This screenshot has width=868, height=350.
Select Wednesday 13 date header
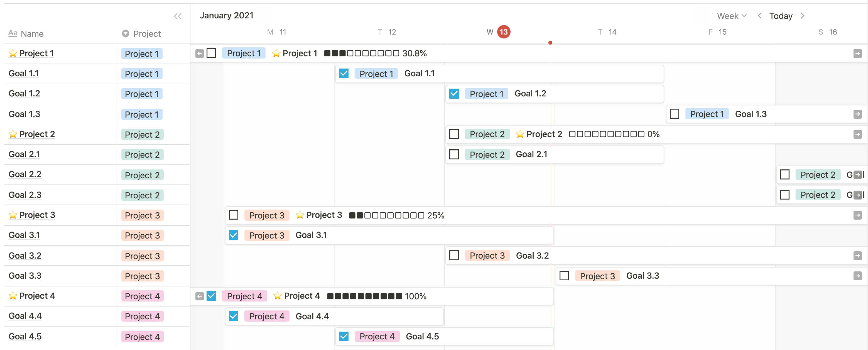point(498,32)
